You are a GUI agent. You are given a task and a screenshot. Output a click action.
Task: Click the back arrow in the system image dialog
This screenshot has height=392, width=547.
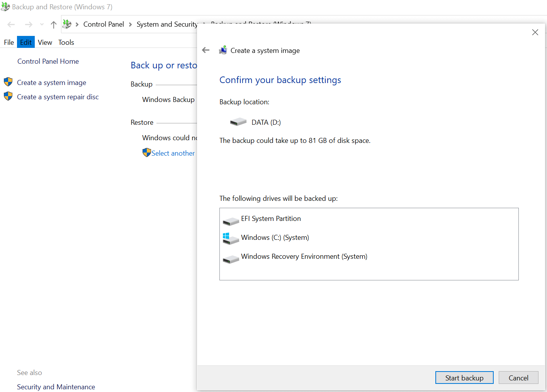(206, 50)
